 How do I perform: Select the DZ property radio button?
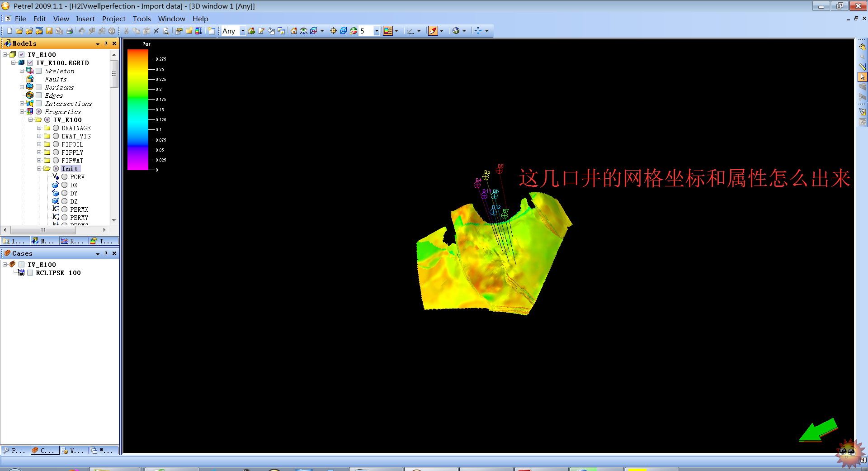(x=65, y=201)
